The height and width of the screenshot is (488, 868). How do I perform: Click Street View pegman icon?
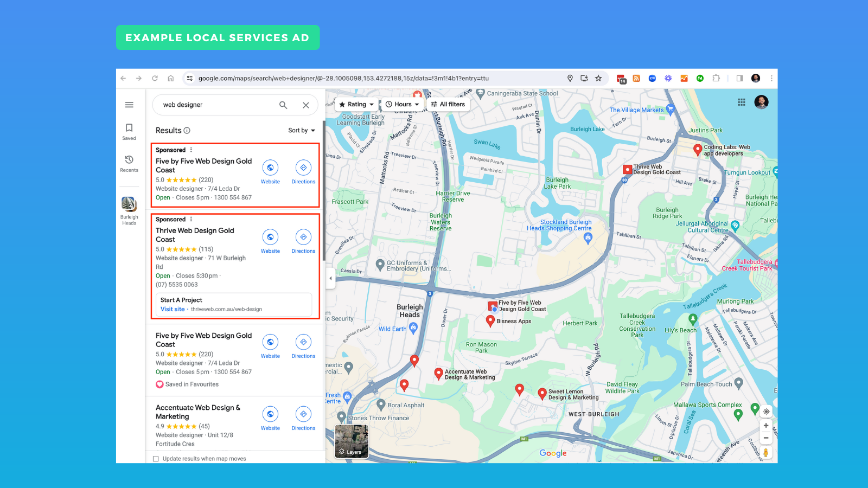point(766,452)
